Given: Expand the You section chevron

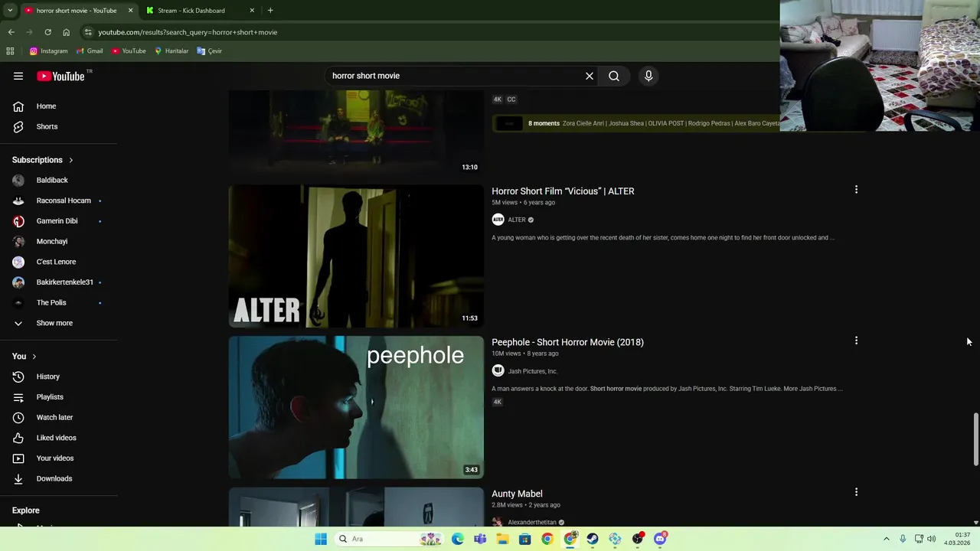Looking at the screenshot, I should [34, 357].
